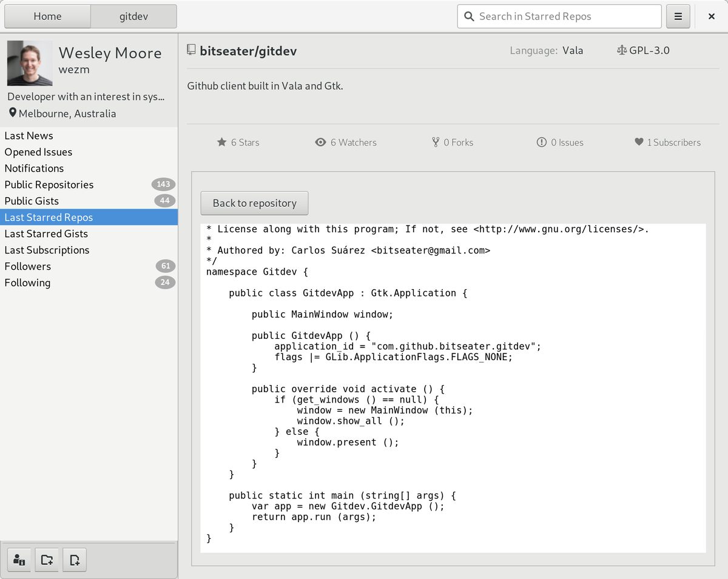
Task: Open Last Starred Gists
Action: pyautogui.click(x=89, y=234)
